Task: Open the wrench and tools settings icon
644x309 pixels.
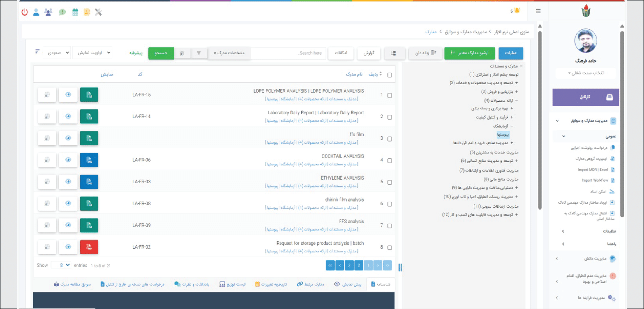Action: pos(99,13)
